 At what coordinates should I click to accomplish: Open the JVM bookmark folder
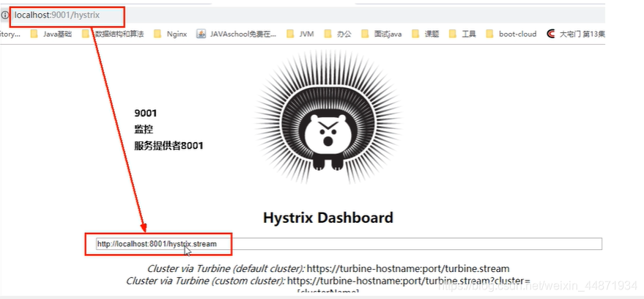click(300, 34)
